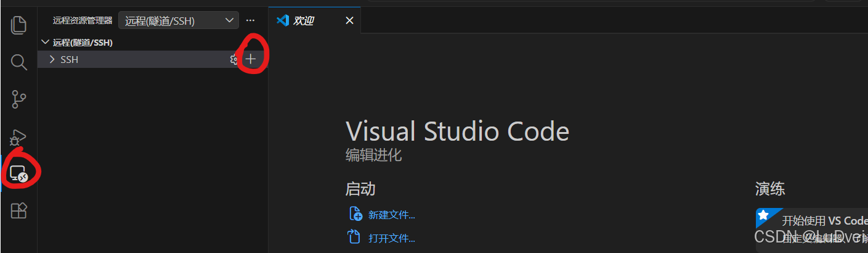Open the Search view in activity bar
Viewport: 868px width, 253px height.
click(19, 62)
